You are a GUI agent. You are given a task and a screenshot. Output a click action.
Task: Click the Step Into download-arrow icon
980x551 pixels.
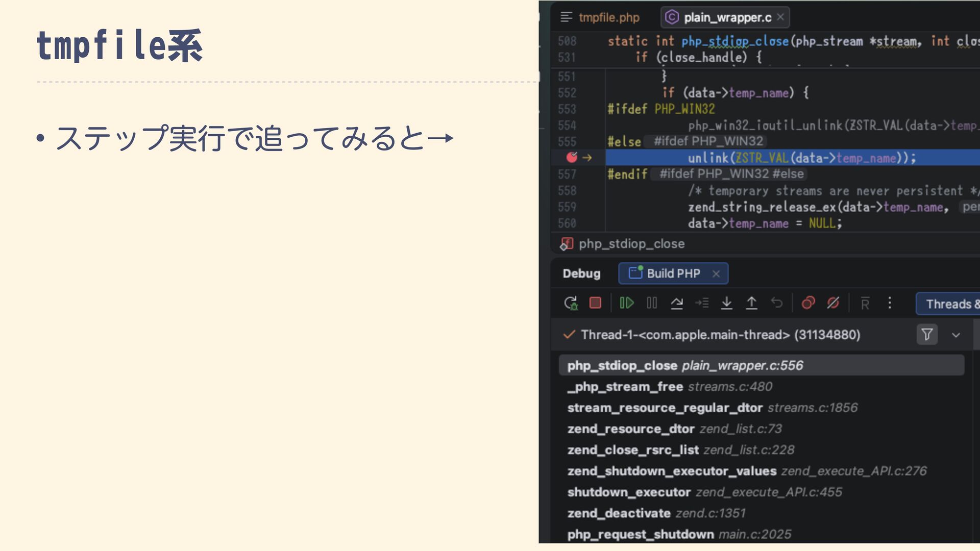click(x=726, y=303)
